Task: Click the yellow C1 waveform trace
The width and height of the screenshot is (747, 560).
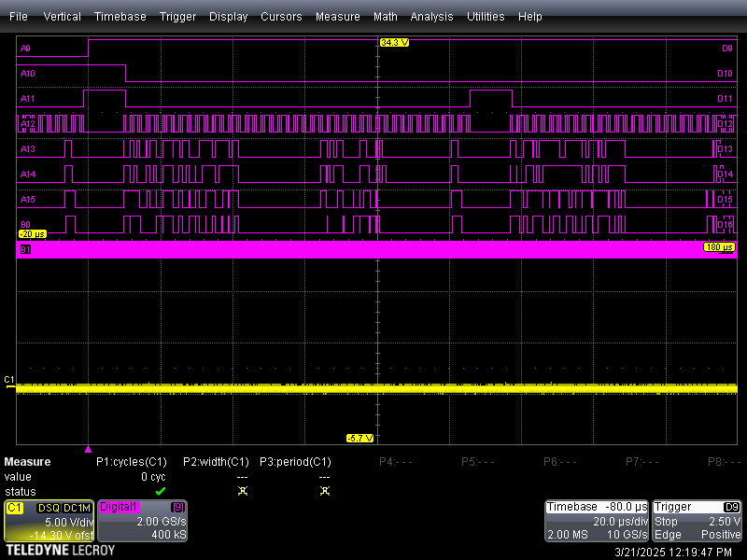Action: click(x=376, y=389)
